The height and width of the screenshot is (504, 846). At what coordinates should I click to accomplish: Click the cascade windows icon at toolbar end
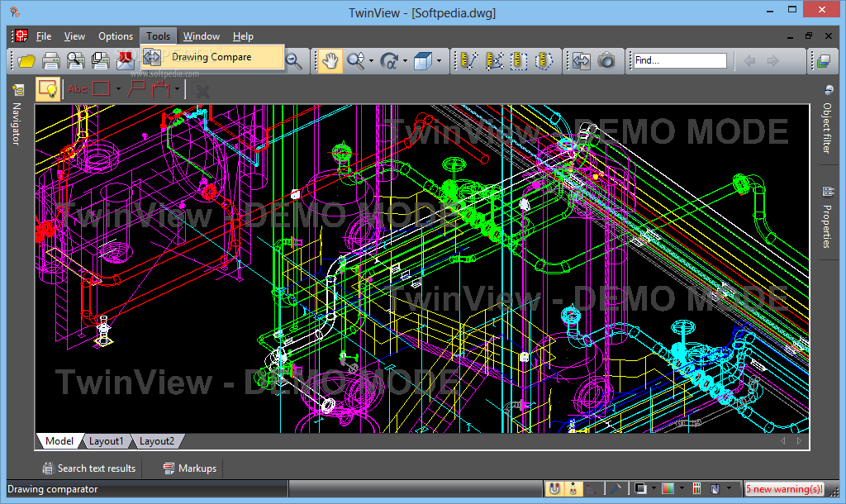coord(824,60)
